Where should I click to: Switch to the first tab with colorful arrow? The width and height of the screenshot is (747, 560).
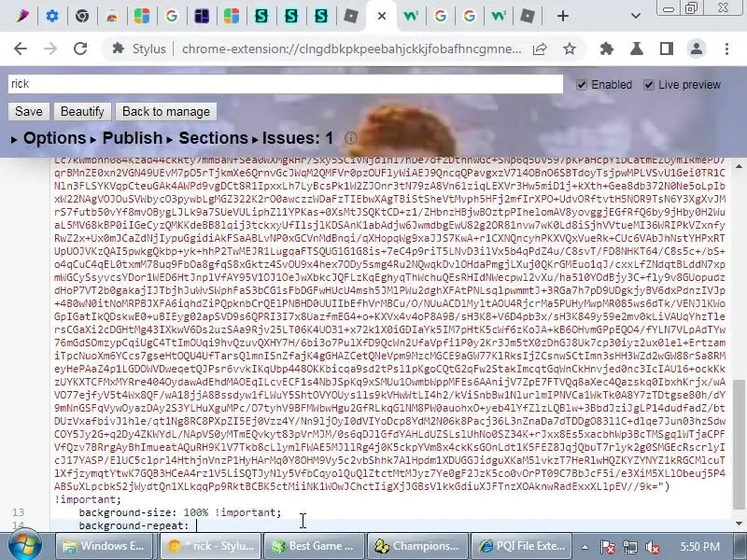[21, 16]
